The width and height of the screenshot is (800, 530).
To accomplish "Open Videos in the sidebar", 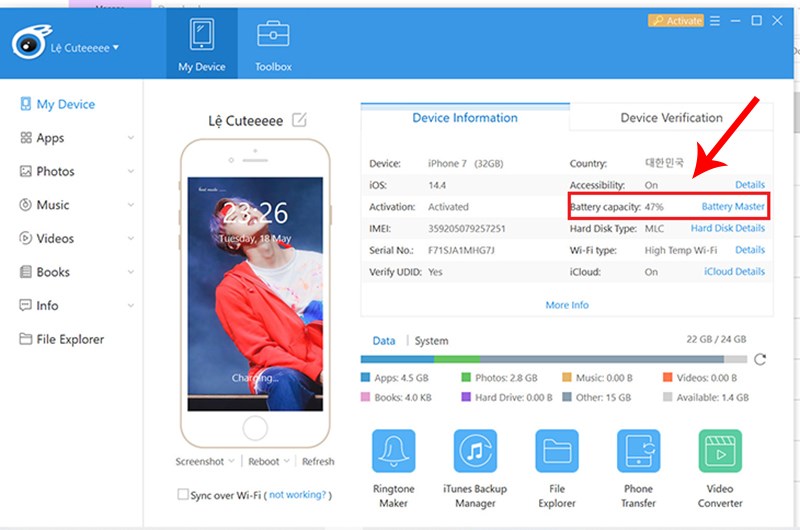I will coord(55,239).
